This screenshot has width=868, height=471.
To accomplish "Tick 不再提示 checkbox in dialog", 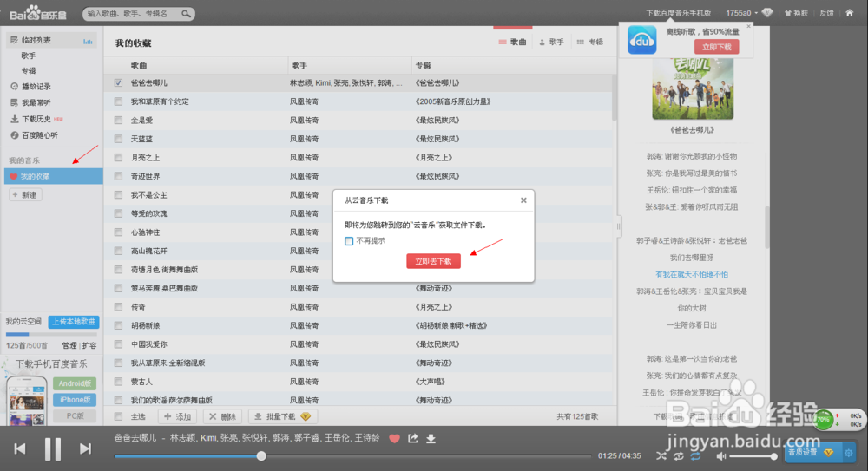I will [x=349, y=241].
